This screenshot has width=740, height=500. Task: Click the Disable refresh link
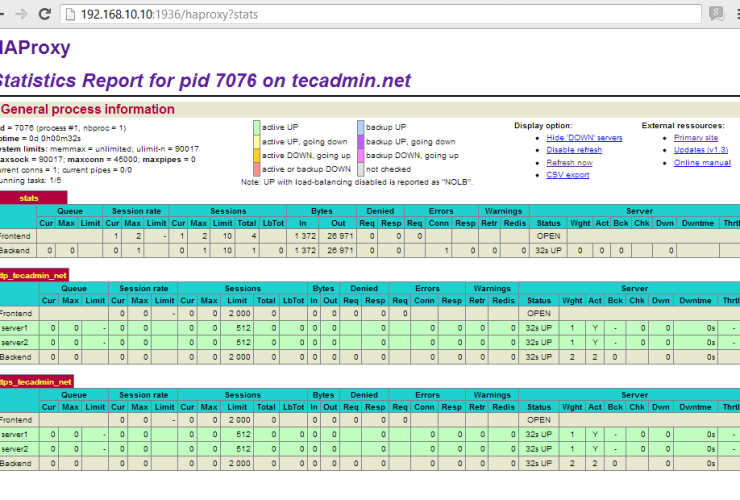(x=574, y=150)
